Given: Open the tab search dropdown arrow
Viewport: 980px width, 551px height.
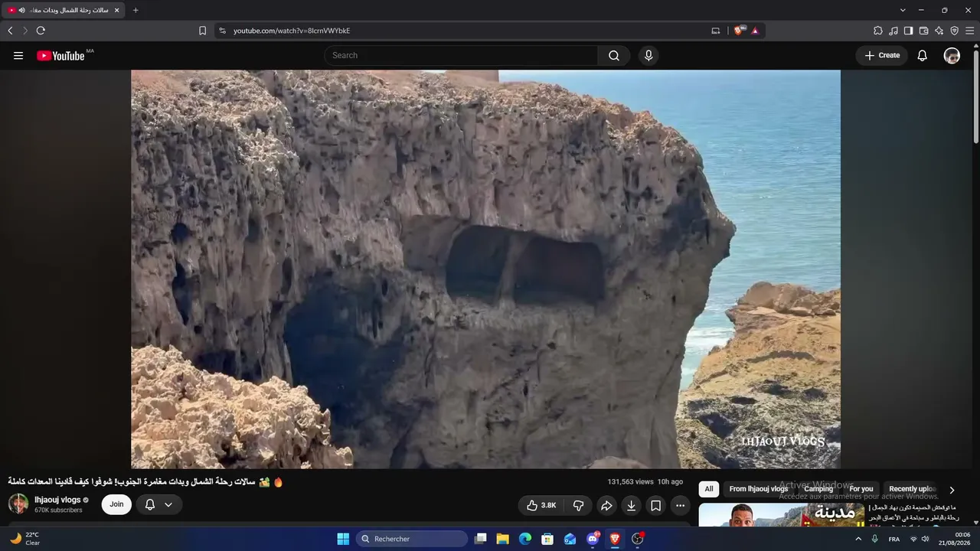Looking at the screenshot, I should pos(903,10).
